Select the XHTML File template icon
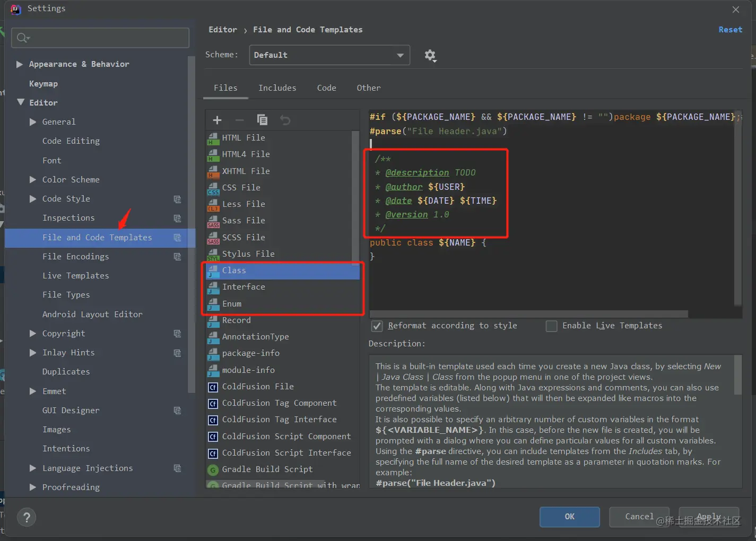The image size is (756, 541). [213, 172]
